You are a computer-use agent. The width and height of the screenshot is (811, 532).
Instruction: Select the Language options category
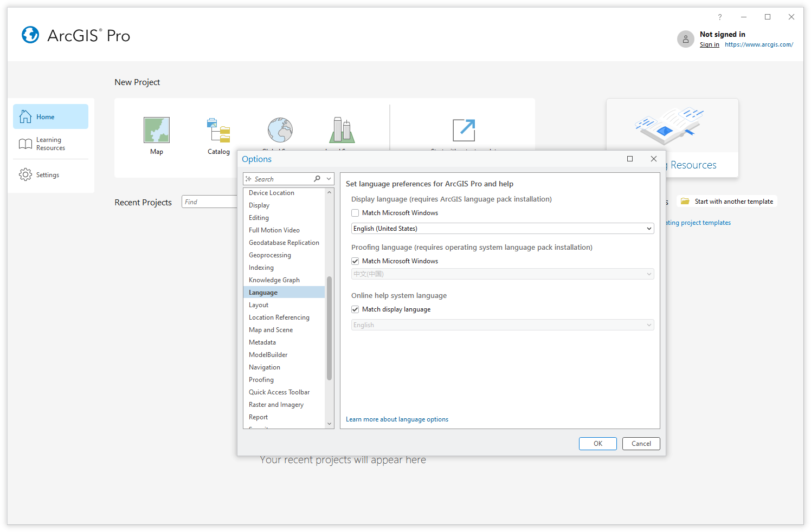tap(284, 293)
